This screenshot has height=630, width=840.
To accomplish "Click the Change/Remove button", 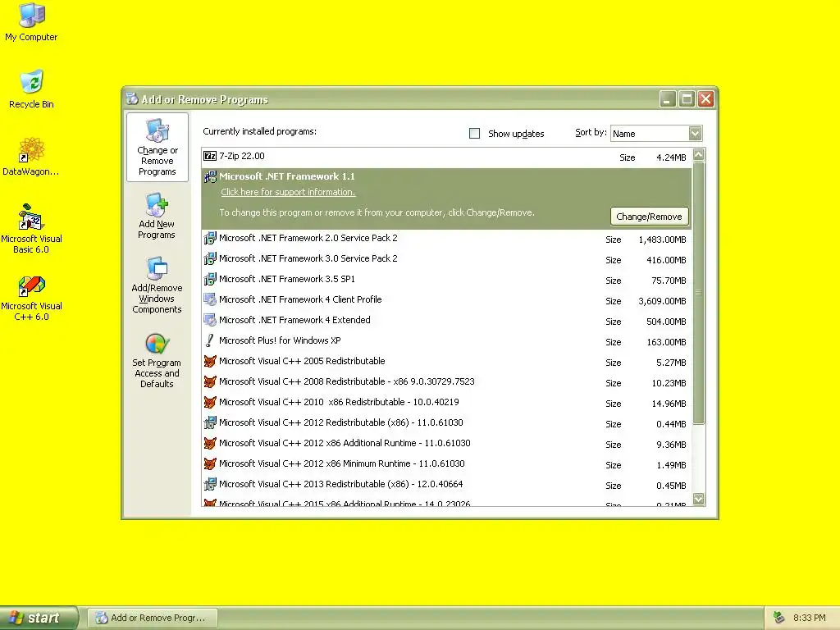I will click(x=650, y=217).
